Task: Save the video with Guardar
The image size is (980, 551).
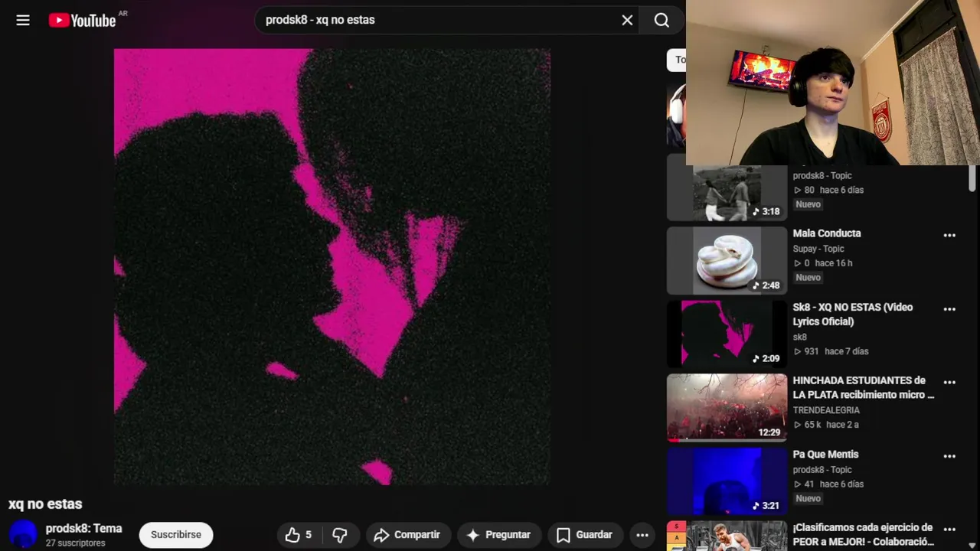Action: coord(584,535)
